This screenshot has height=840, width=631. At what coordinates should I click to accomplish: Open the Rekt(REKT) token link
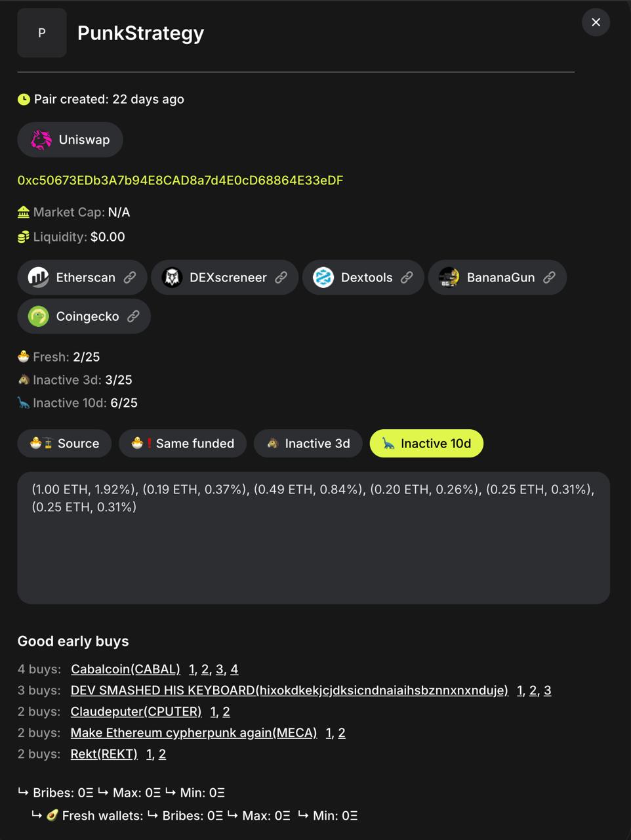tap(104, 754)
